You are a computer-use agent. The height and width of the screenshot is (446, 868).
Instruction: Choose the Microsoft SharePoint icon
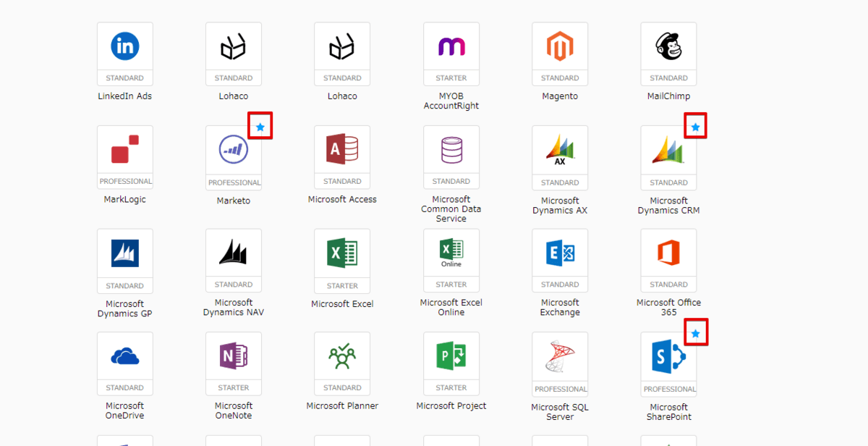click(x=668, y=357)
